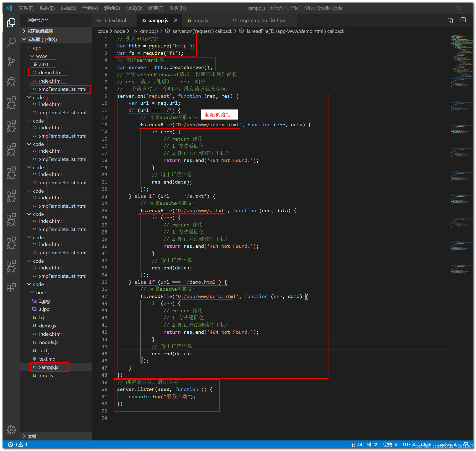This screenshot has width=476, height=451.
Task: Open b.js in the node folder
Action: point(56,317)
